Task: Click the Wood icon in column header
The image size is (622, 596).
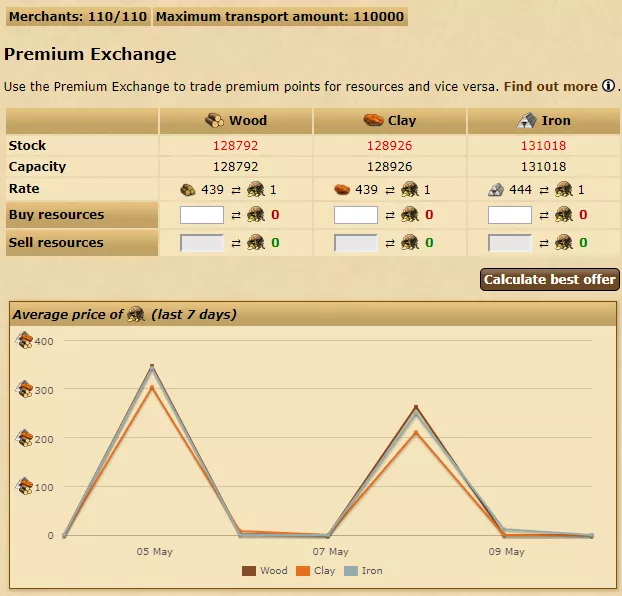Action: [215, 121]
